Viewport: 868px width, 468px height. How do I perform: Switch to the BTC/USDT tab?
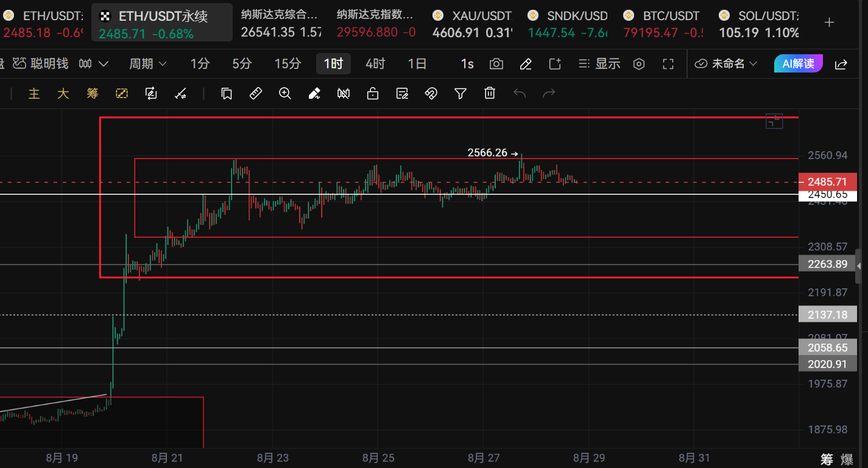663,23
